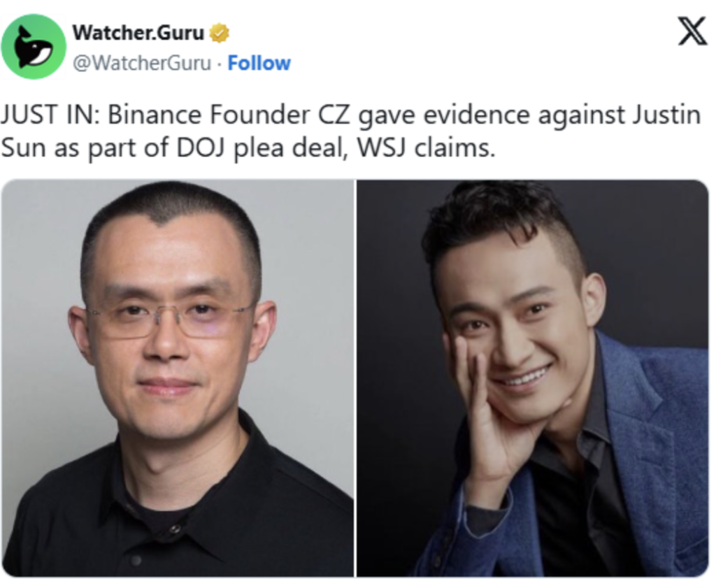Screen dimensions: 716x588
Task: Click the word DOJ in the tweet
Action: click(x=201, y=148)
